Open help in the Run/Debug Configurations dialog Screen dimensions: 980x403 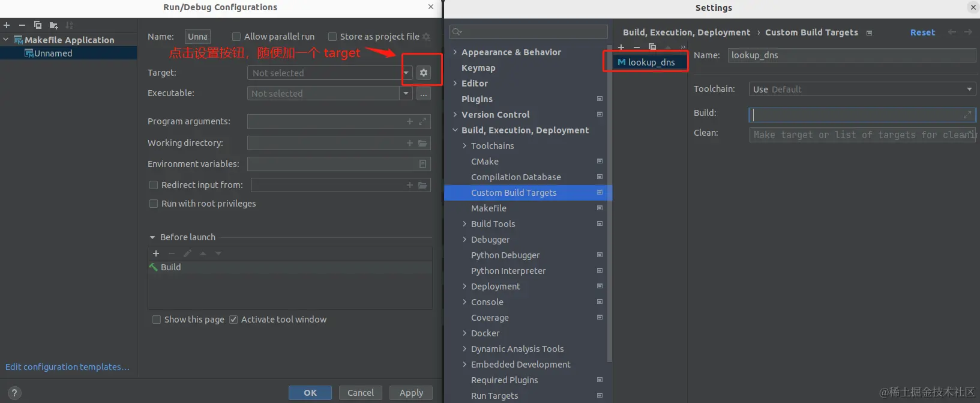14,393
